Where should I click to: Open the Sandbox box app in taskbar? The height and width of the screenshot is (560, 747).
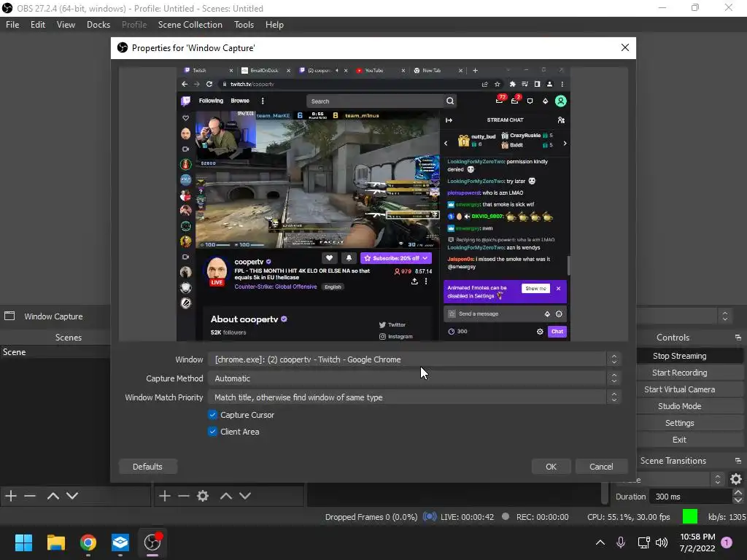click(120, 542)
